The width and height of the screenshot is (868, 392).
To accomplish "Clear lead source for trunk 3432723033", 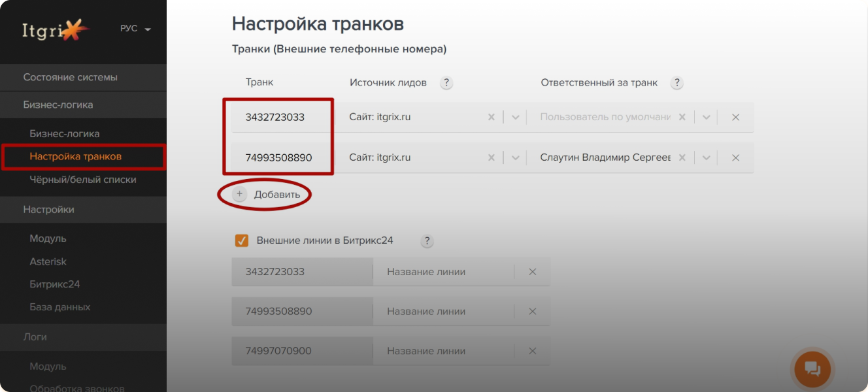I will 492,118.
